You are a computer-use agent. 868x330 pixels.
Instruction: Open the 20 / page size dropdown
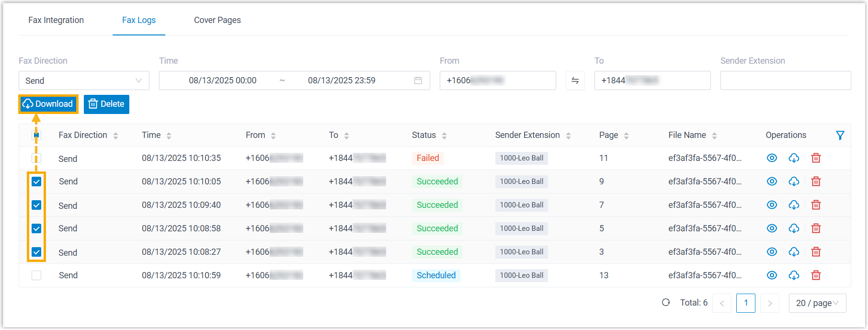click(x=817, y=303)
